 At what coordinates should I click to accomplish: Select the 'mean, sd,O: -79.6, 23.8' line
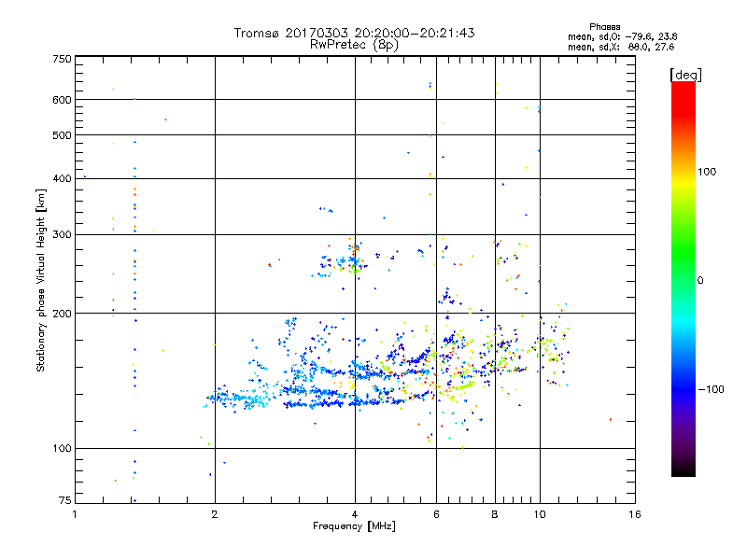click(x=622, y=36)
